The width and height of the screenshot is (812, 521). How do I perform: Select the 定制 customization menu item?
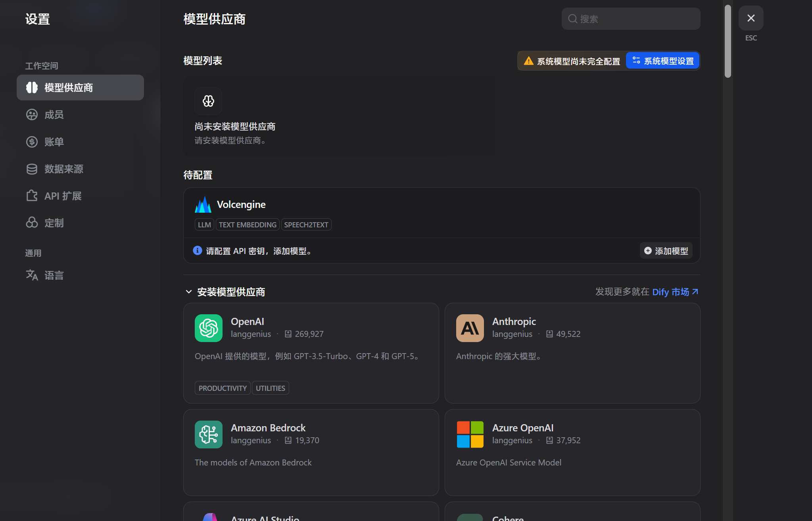coord(54,223)
